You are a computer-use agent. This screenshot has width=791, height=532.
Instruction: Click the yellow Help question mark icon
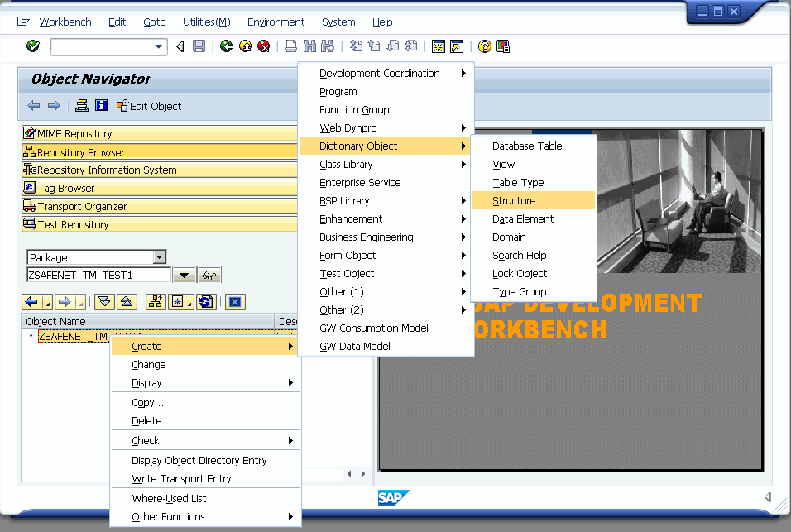[x=484, y=46]
